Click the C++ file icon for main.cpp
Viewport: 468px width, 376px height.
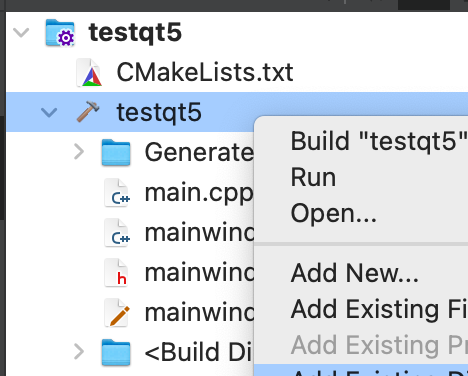coord(117,193)
